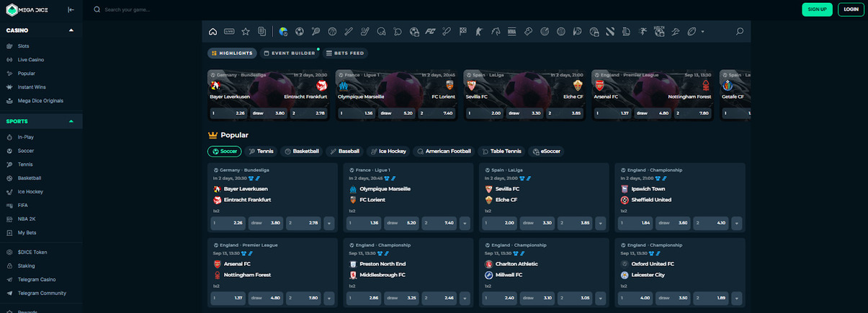This screenshot has height=313, width=868.
Task: Select the Table Tennis popular filter chip
Action: [501, 151]
